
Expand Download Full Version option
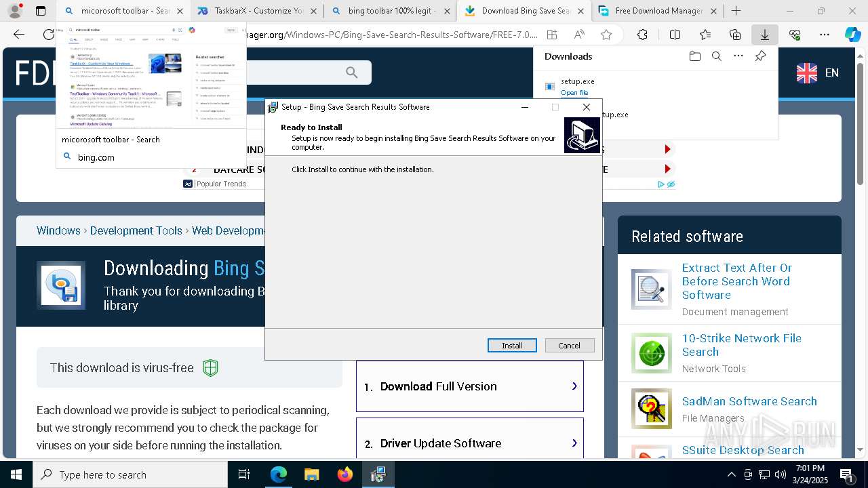coord(470,386)
